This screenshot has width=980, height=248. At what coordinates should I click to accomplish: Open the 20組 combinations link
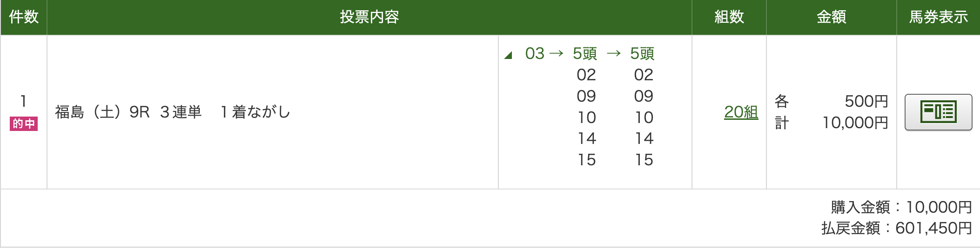(x=741, y=112)
